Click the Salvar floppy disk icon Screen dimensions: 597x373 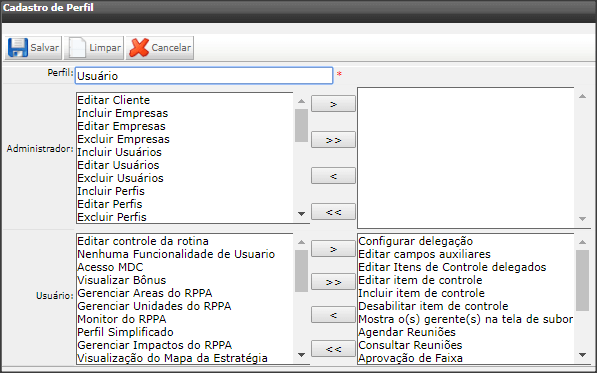pos(18,48)
